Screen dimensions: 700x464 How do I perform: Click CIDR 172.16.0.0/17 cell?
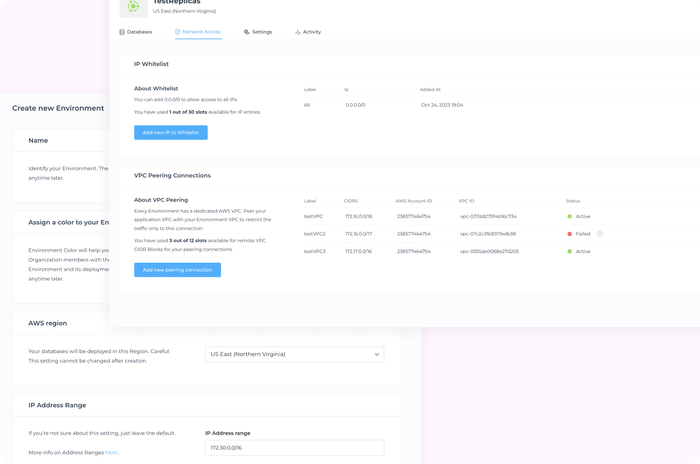tap(358, 234)
